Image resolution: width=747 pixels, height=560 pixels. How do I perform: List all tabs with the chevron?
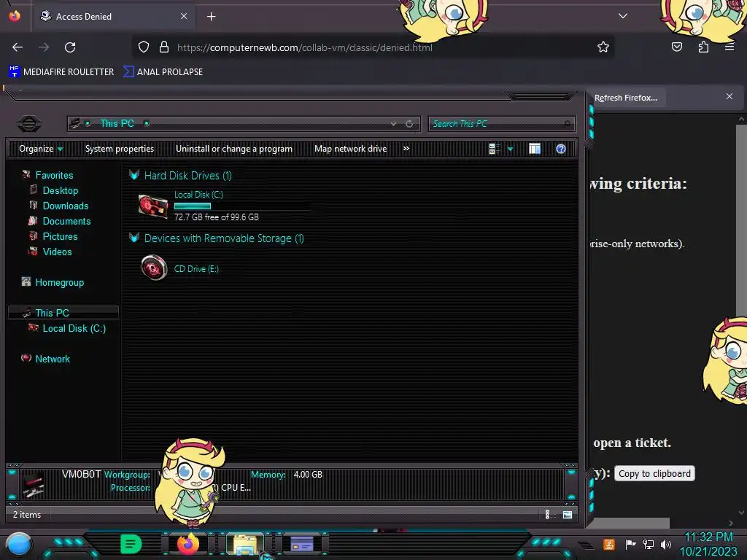[x=623, y=16]
